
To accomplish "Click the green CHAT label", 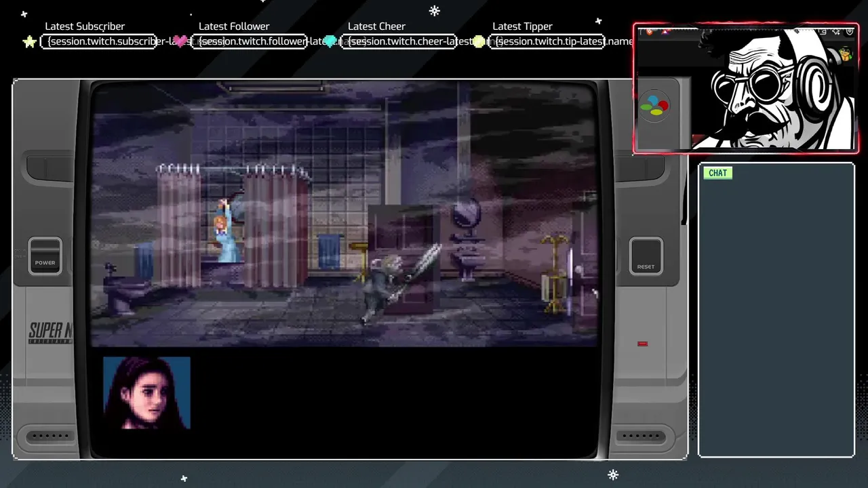I will (717, 173).
